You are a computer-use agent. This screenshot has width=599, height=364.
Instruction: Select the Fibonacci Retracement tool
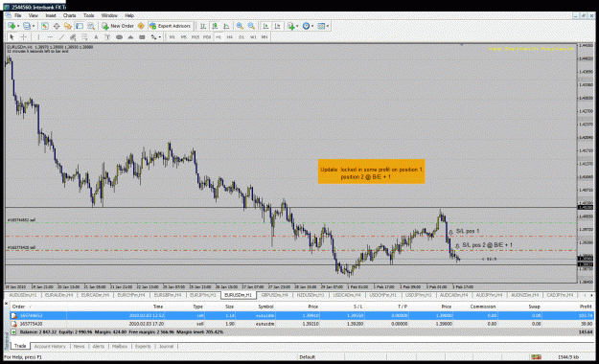84,37
